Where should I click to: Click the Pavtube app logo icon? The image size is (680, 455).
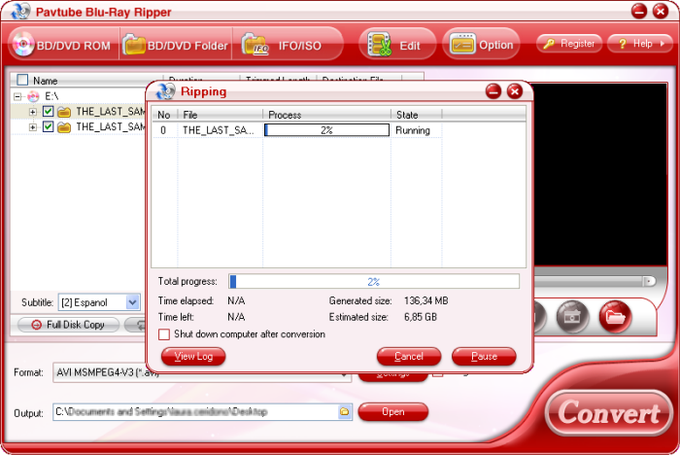20,11
